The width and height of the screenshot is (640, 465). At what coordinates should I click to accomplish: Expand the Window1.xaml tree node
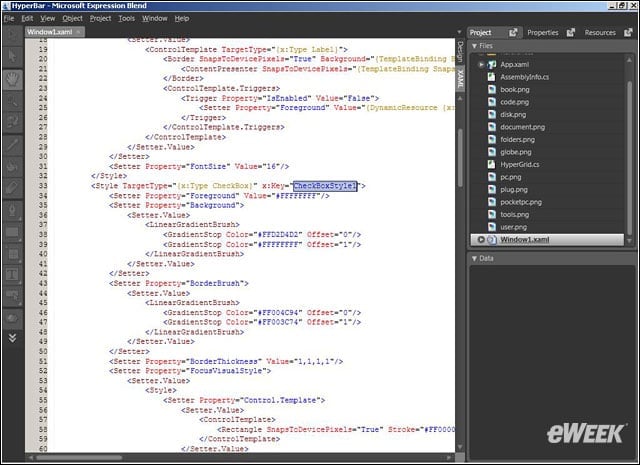point(481,240)
